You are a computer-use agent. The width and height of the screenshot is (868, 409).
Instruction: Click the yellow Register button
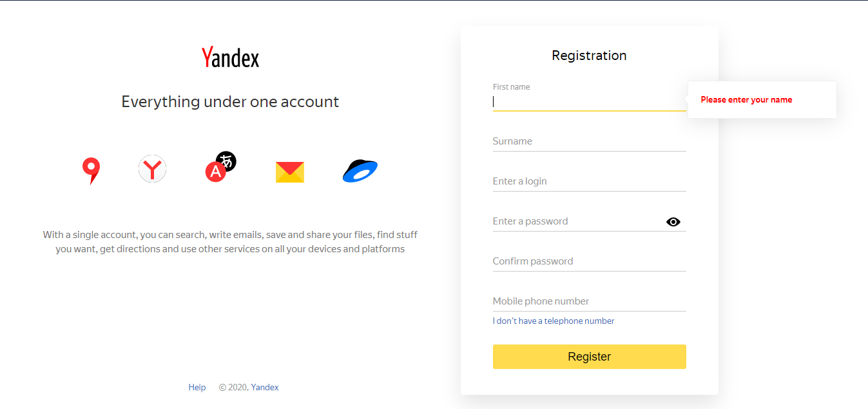tap(589, 357)
